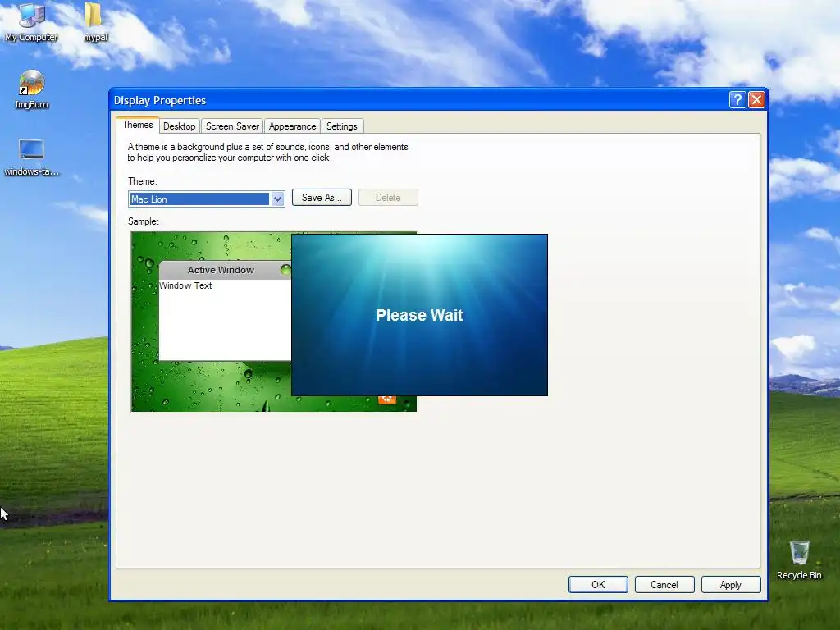The height and width of the screenshot is (630, 840).
Task: Click the Active Window sample title bar
Action: (x=225, y=270)
